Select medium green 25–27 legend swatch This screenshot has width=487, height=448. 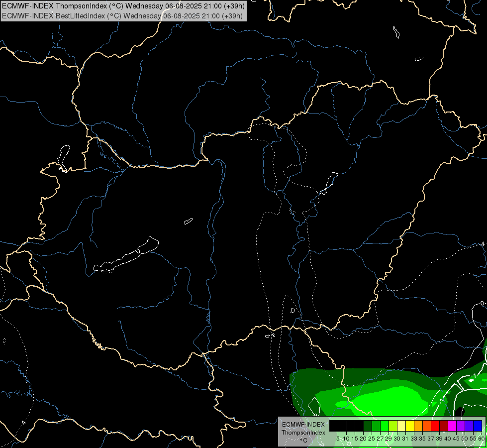pos(376,426)
